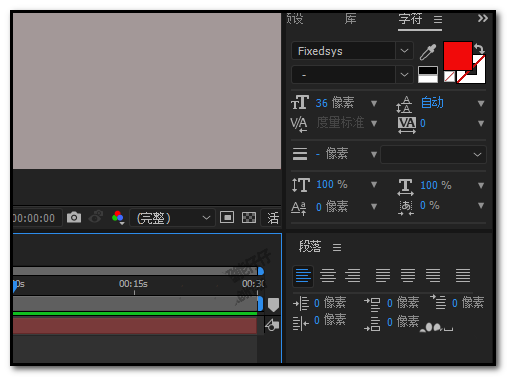Open the RGB channel display selector
The height and width of the screenshot is (377, 507).
(x=118, y=218)
